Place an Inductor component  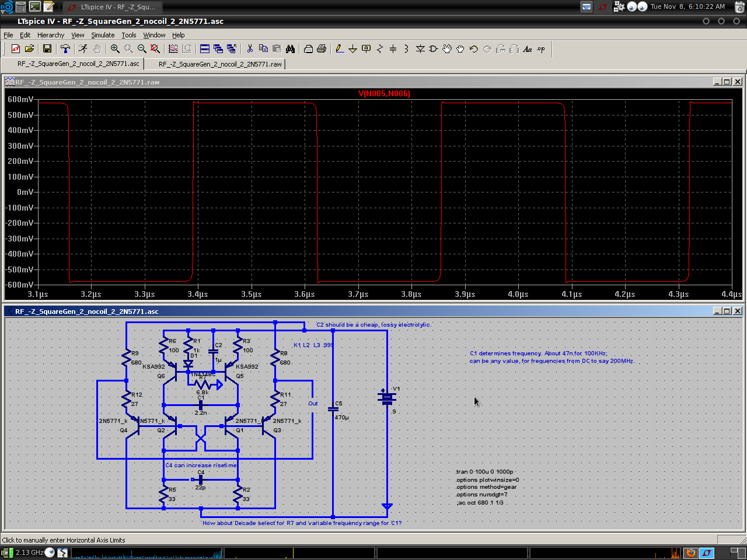pyautogui.click(x=406, y=49)
